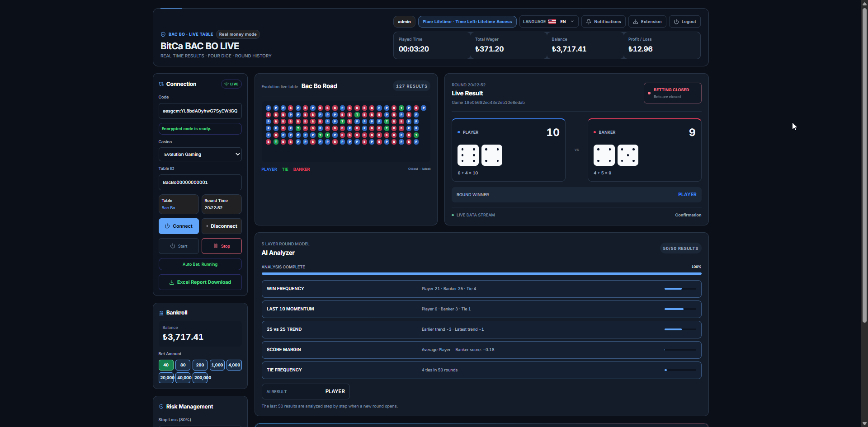Click the Logout power icon
This screenshot has height=427, width=868.
pos(676,22)
